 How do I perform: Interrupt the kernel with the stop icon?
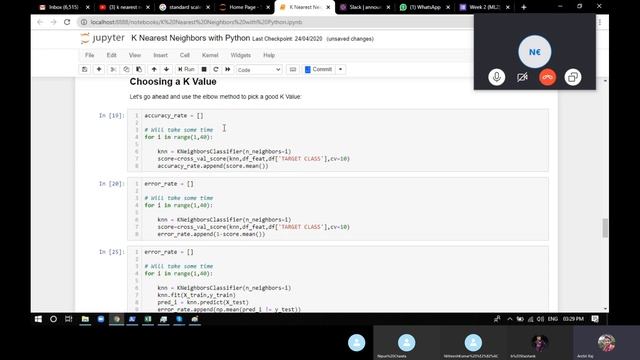pyautogui.click(x=204, y=69)
